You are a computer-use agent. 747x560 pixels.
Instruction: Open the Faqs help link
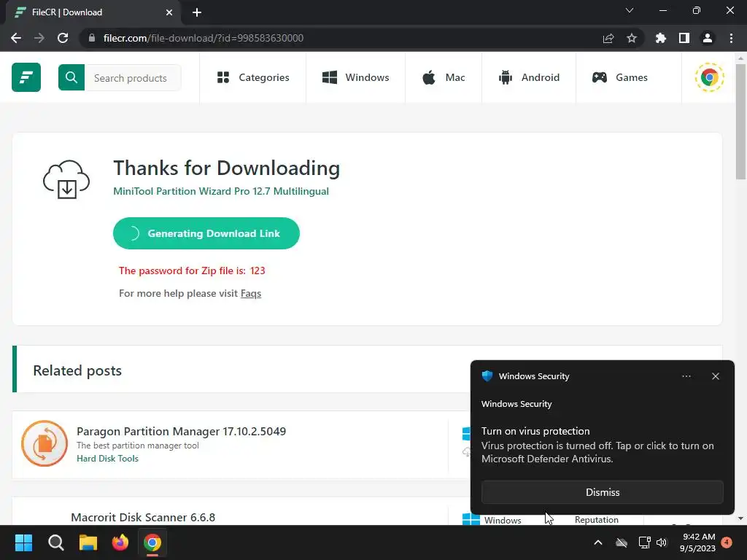pos(251,293)
